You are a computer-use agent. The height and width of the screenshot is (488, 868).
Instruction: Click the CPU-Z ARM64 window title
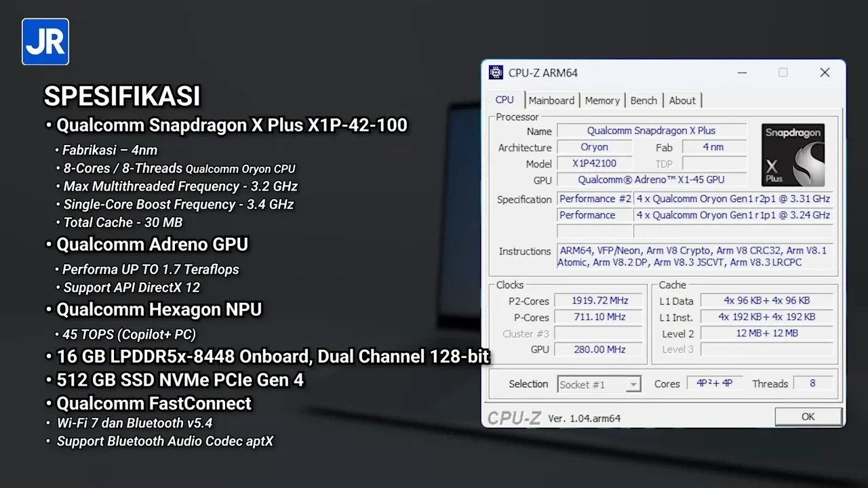543,73
